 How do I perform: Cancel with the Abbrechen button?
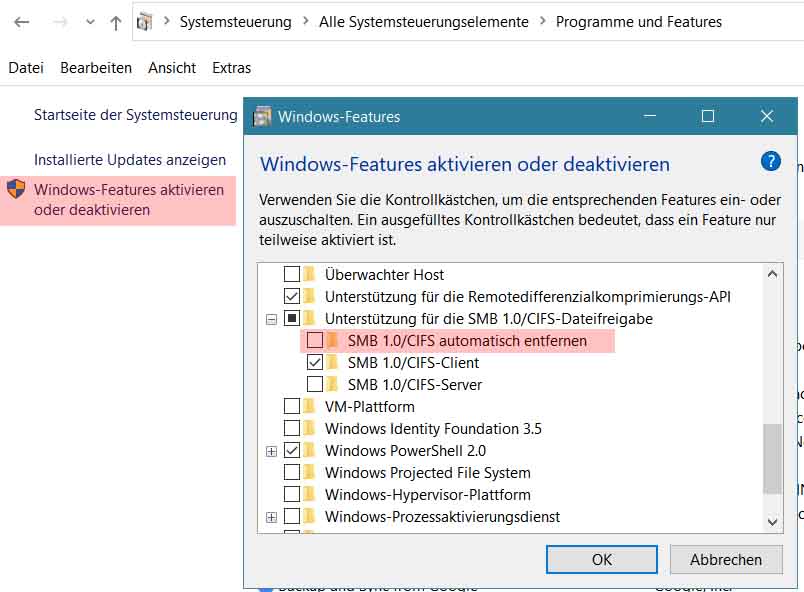(726, 559)
